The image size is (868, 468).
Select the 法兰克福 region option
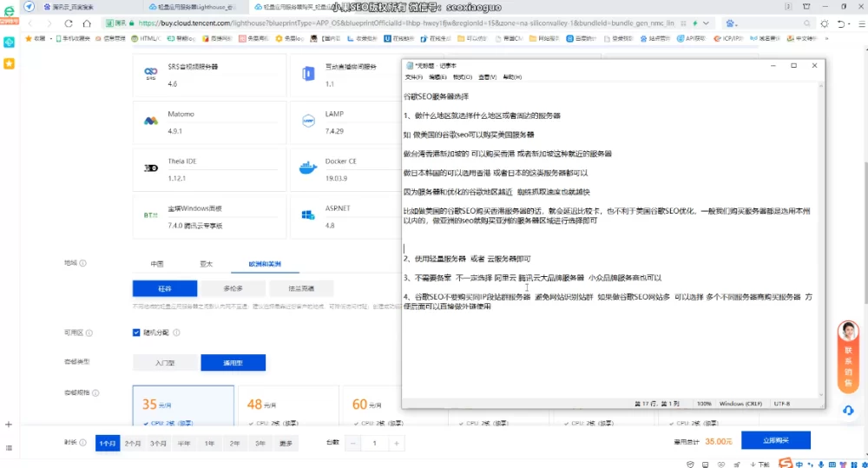301,288
